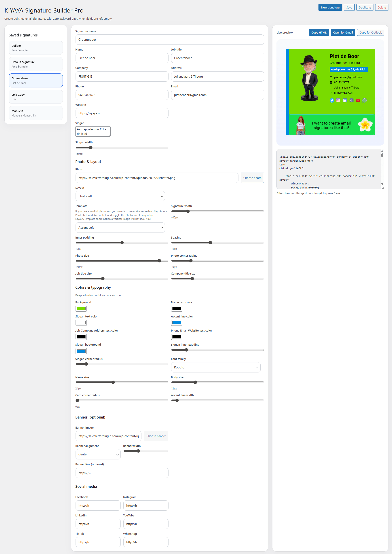
Task: Click the YouTube icon in the preview
Action: [358, 101]
